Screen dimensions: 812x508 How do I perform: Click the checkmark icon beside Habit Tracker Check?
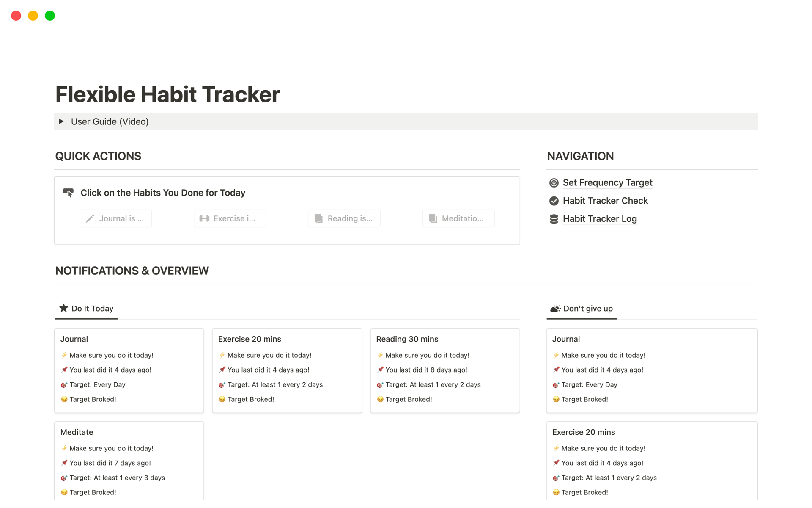[554, 201]
